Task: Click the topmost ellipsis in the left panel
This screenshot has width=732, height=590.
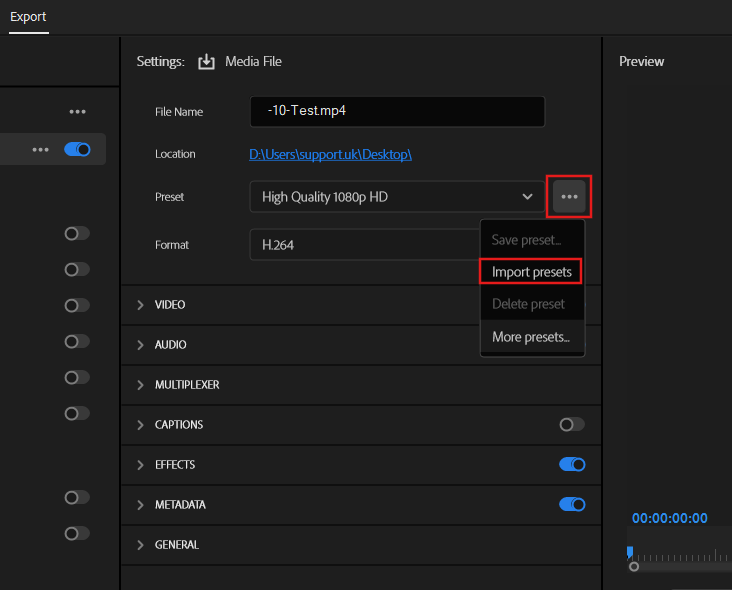Action: [78, 111]
